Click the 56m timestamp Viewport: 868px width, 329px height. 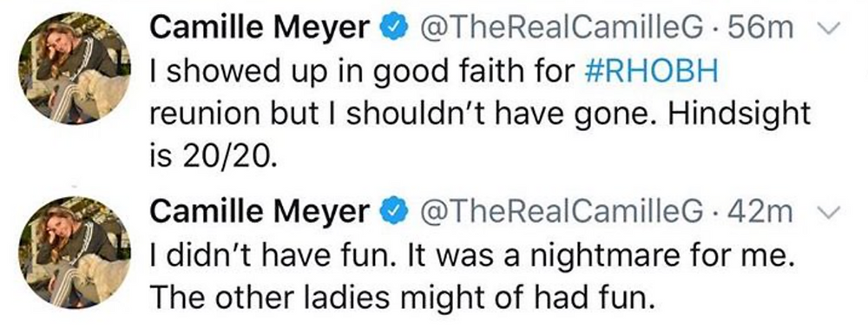[x=761, y=30]
